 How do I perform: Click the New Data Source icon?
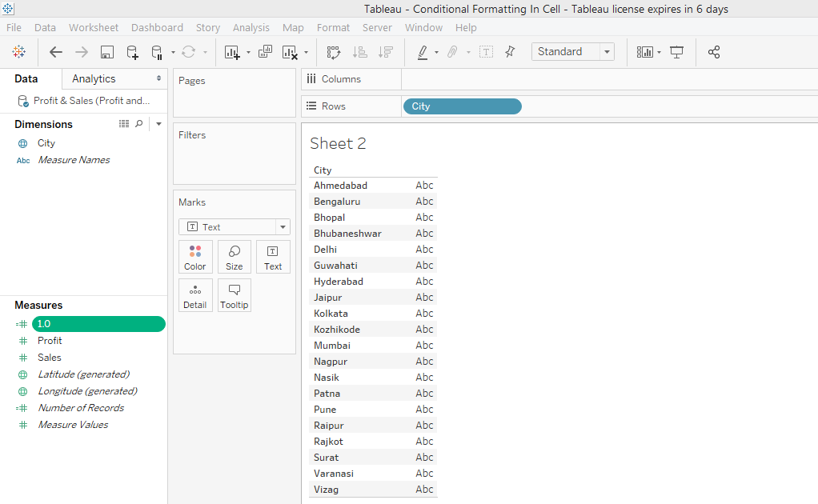click(132, 52)
